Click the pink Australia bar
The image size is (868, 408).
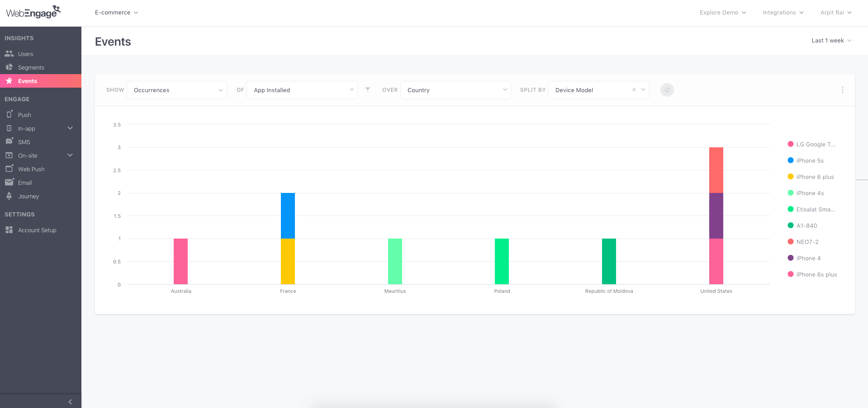180,261
